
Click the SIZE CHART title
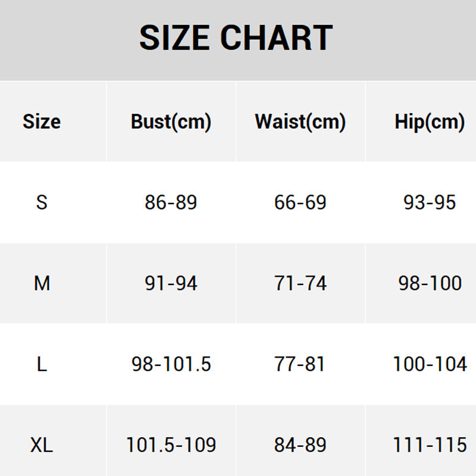pos(236,38)
